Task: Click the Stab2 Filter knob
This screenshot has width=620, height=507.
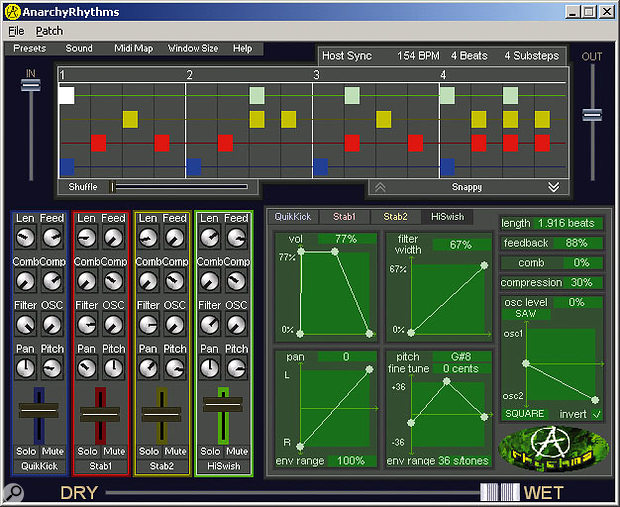Action: [148, 325]
